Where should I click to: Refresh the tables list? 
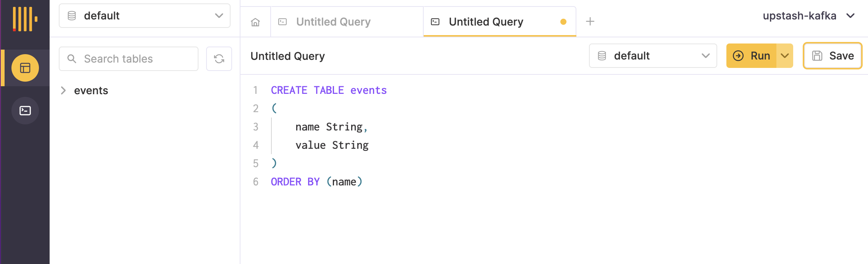(x=219, y=59)
